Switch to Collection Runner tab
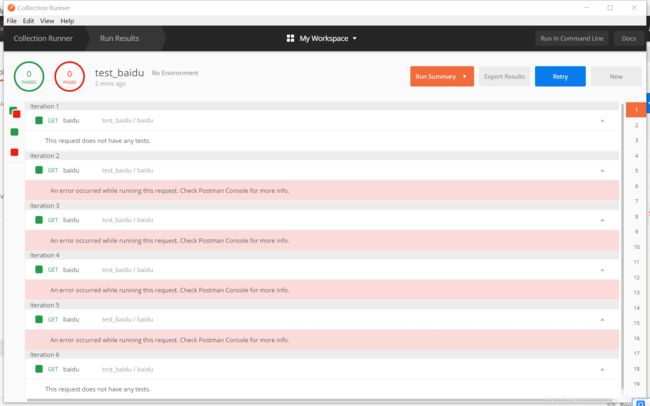 [x=43, y=38]
